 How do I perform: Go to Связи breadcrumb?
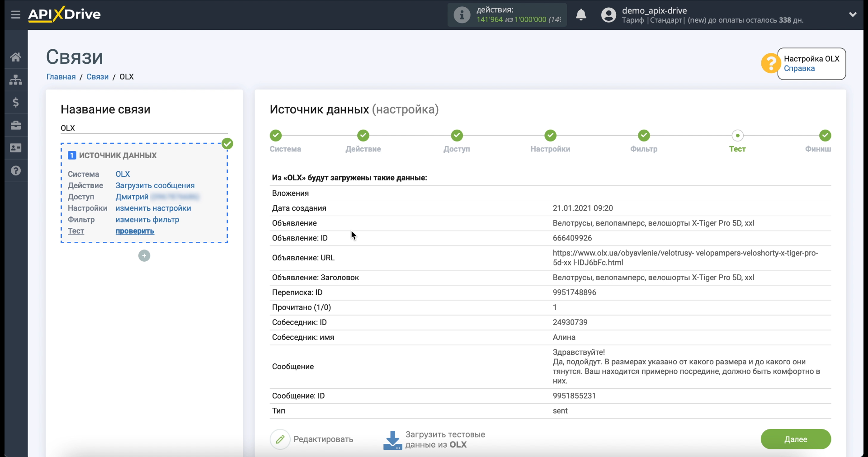click(x=97, y=77)
